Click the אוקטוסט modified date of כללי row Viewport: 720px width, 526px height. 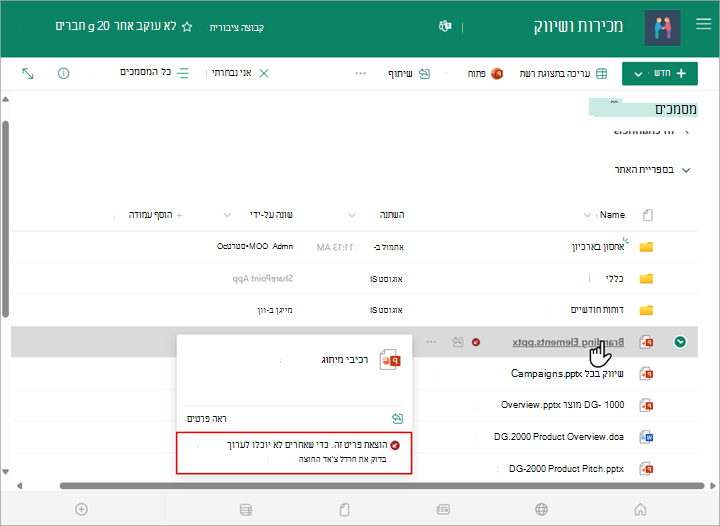pyautogui.click(x=386, y=279)
